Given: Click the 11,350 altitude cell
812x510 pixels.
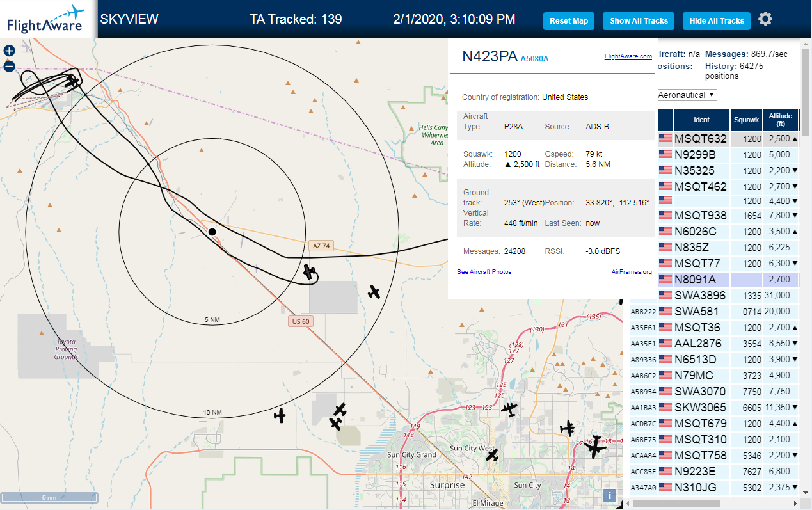Looking at the screenshot, I should pyautogui.click(x=781, y=407).
